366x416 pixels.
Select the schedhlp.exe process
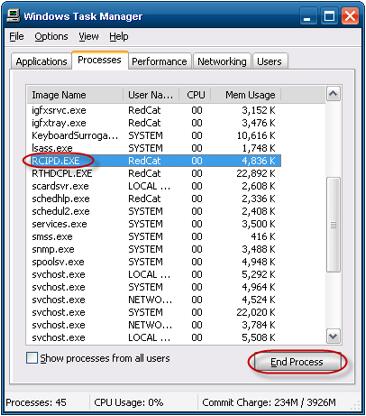[x=154, y=199]
